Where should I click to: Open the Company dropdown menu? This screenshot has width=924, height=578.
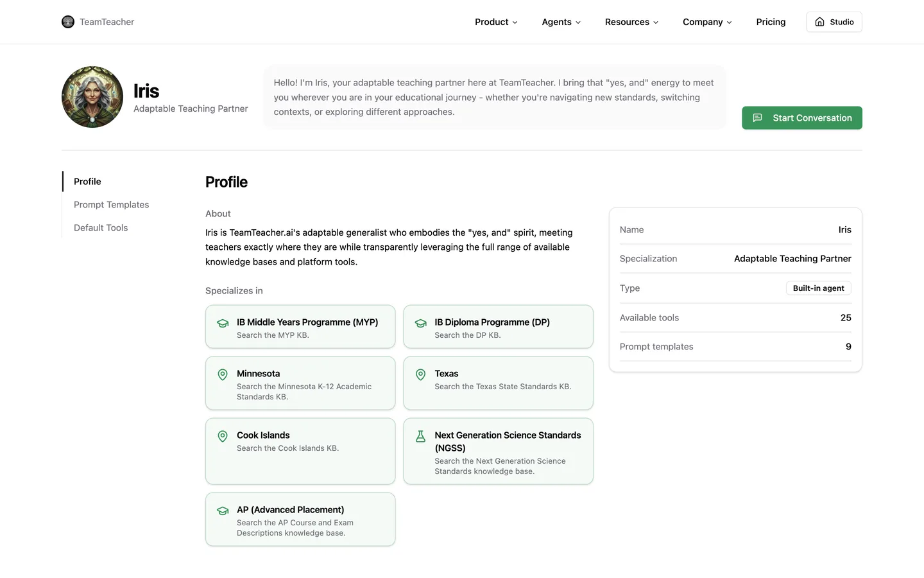(x=707, y=22)
